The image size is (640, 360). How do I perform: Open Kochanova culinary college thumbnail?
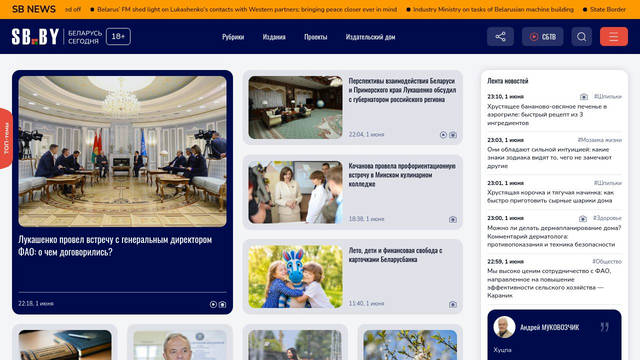pos(296,192)
